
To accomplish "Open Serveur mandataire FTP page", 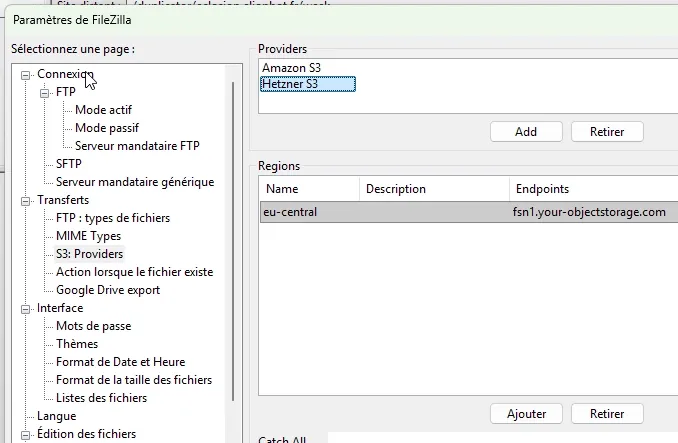I will (x=137, y=146).
